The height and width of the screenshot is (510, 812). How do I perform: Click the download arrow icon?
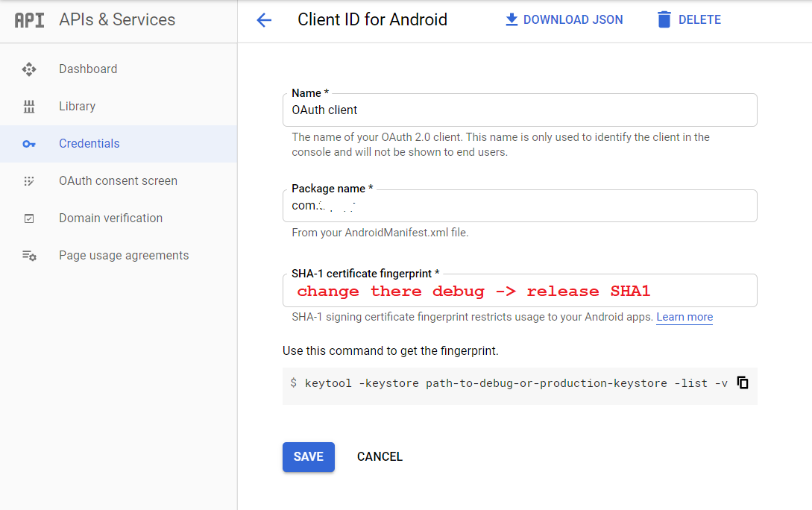tap(511, 19)
